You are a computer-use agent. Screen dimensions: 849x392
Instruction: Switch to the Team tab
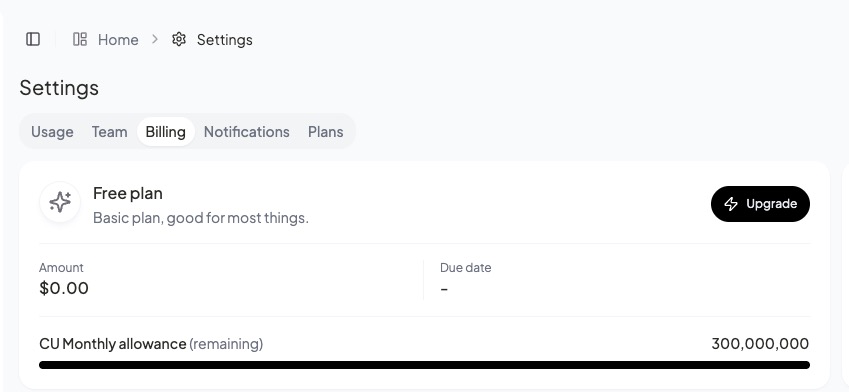(109, 132)
